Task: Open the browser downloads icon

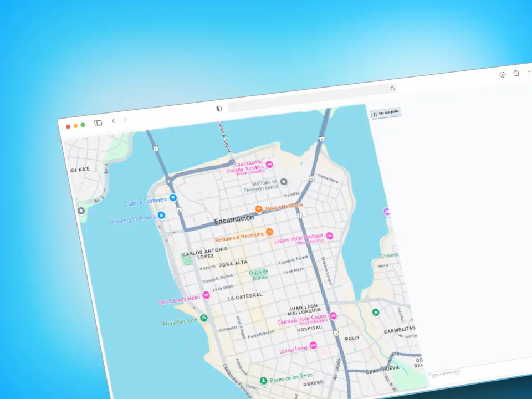Action: tap(503, 74)
